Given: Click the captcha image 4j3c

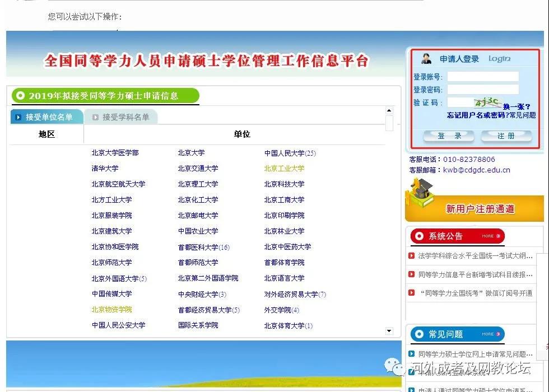Looking at the screenshot, I should click(487, 102).
